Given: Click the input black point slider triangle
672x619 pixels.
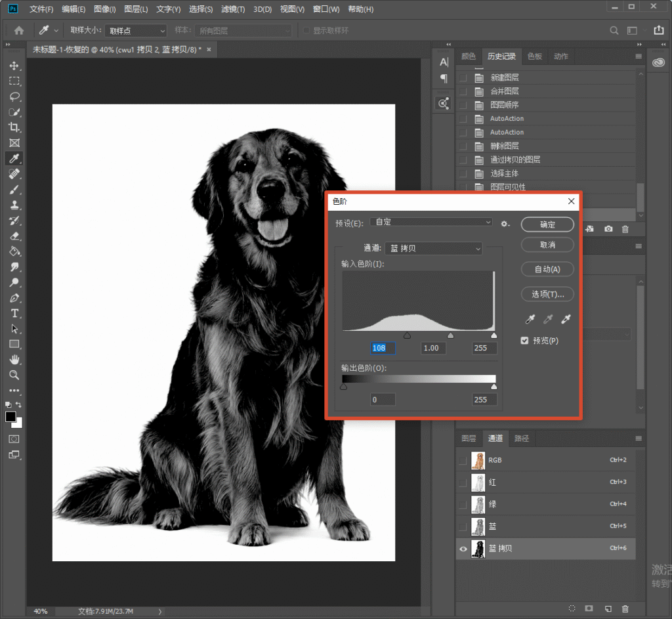Looking at the screenshot, I should point(407,335).
